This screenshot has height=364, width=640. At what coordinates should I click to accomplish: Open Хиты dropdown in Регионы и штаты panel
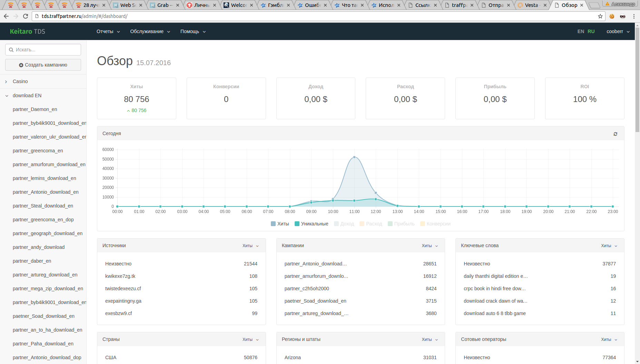tap(430, 340)
